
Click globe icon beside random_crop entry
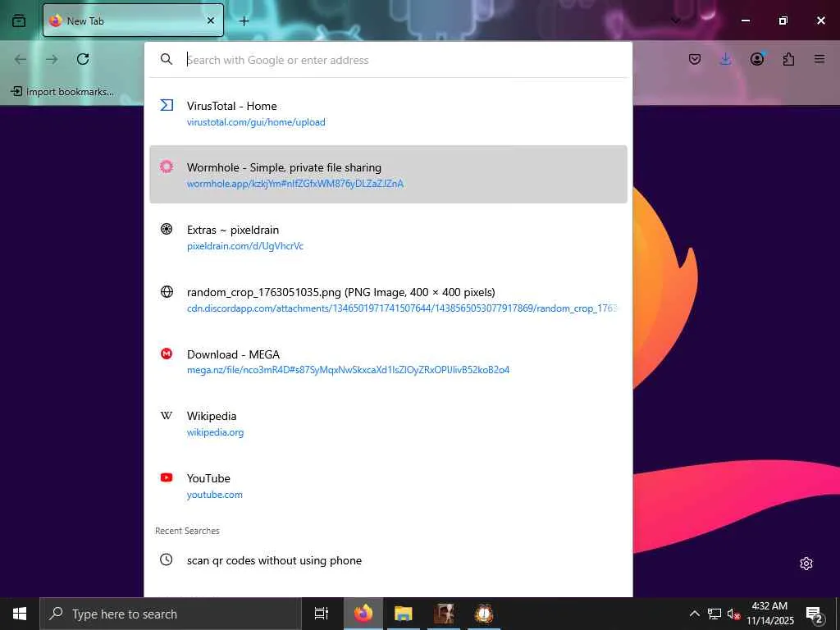coord(167,291)
